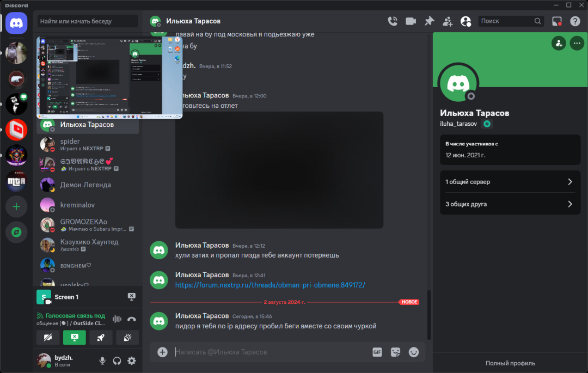The image size is (588, 373).
Task: Expand the 3 общих друга row
Action: click(510, 204)
